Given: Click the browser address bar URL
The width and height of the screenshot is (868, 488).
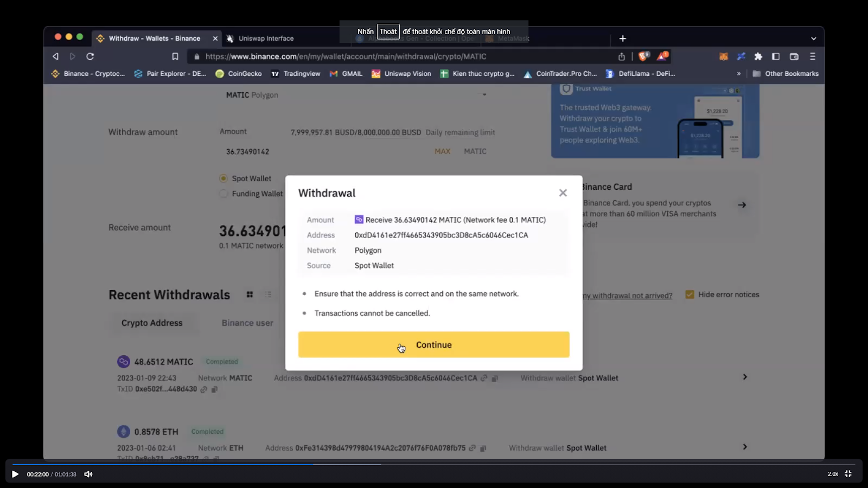Looking at the screenshot, I should [x=346, y=56].
